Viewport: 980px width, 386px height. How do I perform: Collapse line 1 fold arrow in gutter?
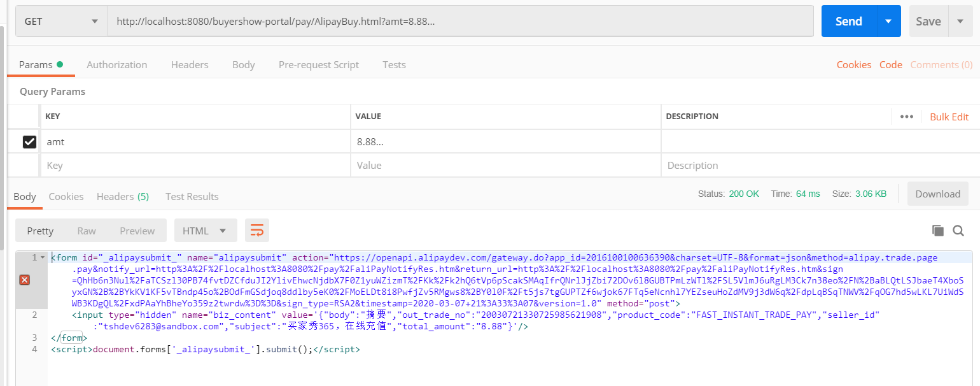point(43,258)
